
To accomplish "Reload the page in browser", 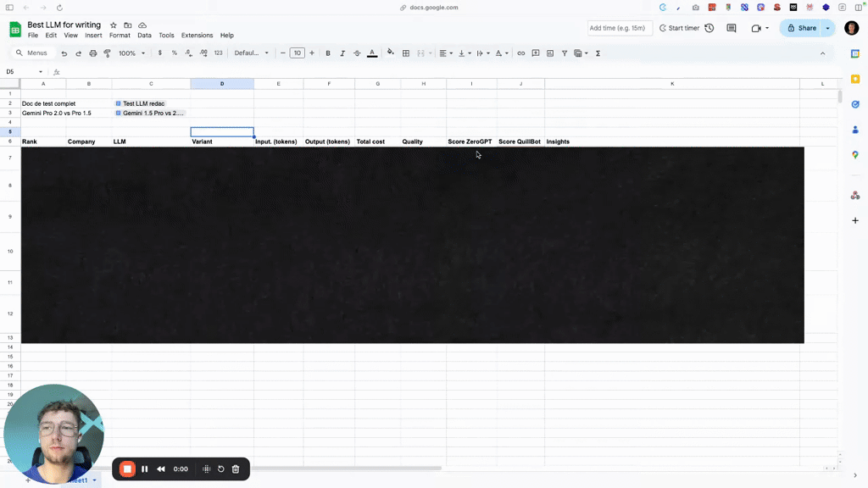I will [60, 8].
